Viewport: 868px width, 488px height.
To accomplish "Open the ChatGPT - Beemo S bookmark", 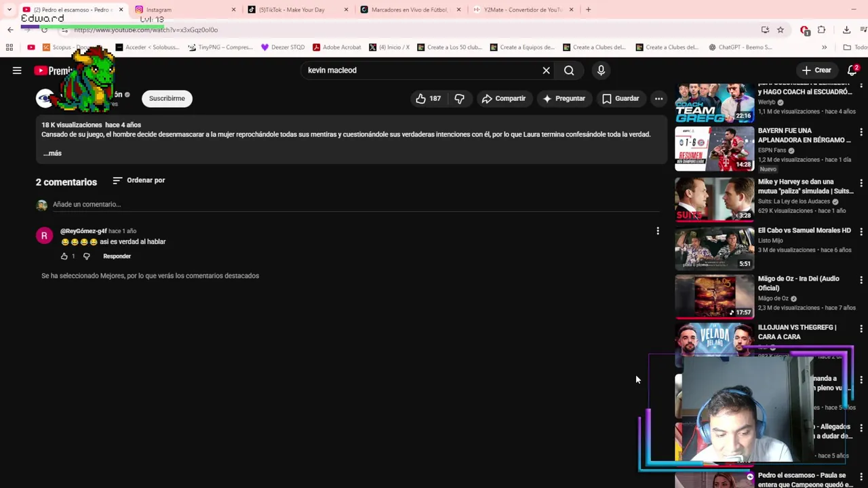I will (x=741, y=47).
